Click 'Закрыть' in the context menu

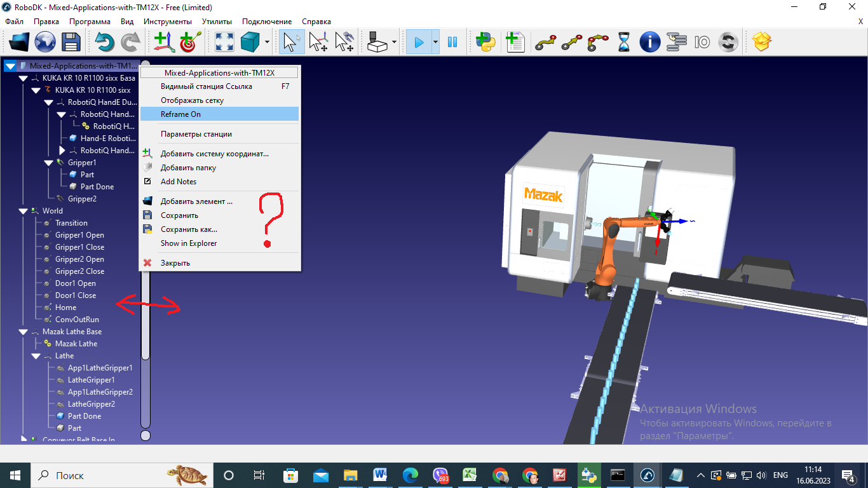(x=175, y=263)
